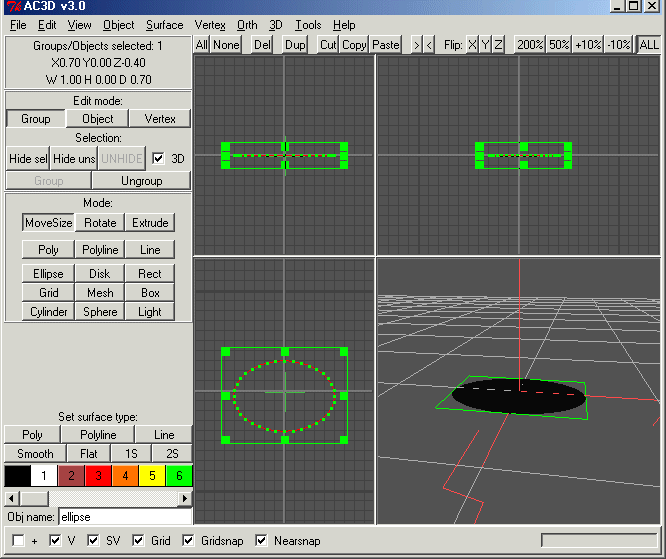Image resolution: width=666 pixels, height=559 pixels.
Task: Pick green color swatch 6
Action: [179, 476]
